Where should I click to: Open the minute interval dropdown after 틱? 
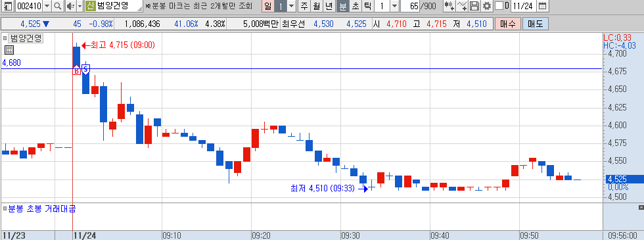[394, 6]
